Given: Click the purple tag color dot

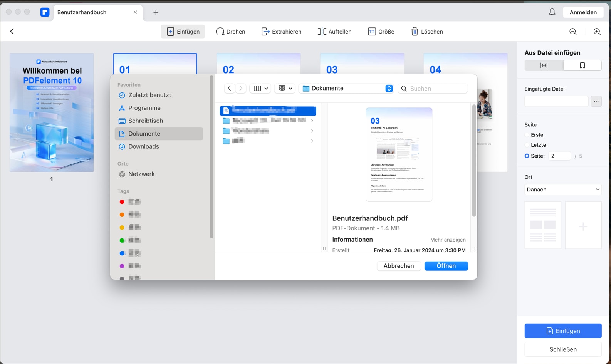Looking at the screenshot, I should coord(122,266).
